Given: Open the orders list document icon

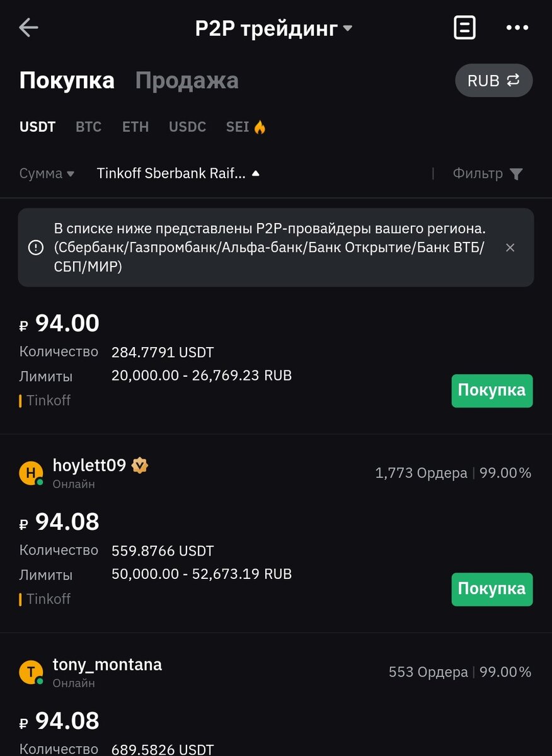Looking at the screenshot, I should [x=464, y=28].
